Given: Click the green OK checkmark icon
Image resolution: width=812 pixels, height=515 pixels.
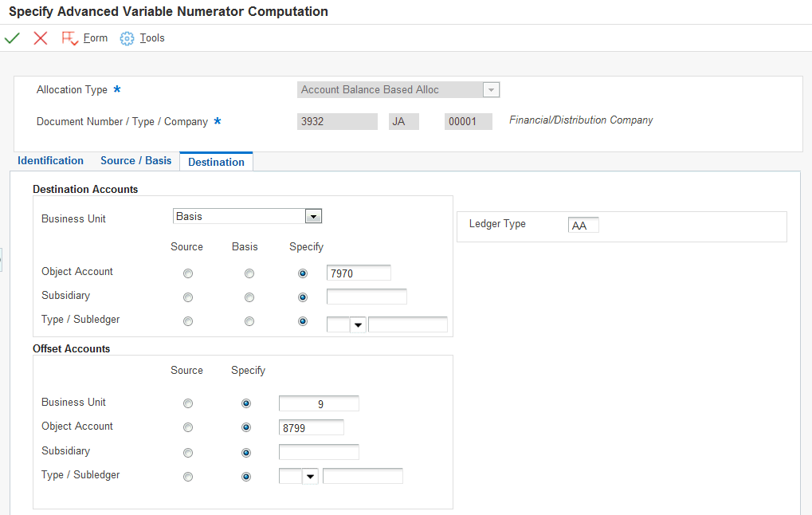Looking at the screenshot, I should (x=12, y=38).
